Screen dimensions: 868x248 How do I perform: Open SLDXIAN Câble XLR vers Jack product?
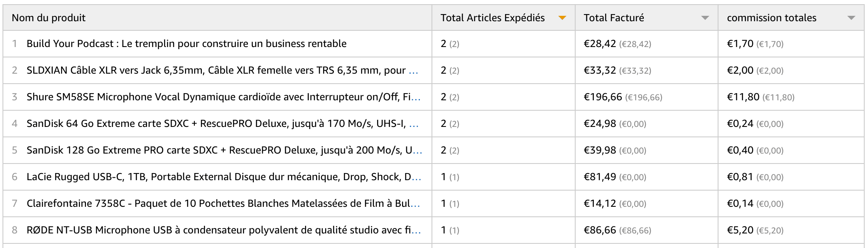click(216, 70)
